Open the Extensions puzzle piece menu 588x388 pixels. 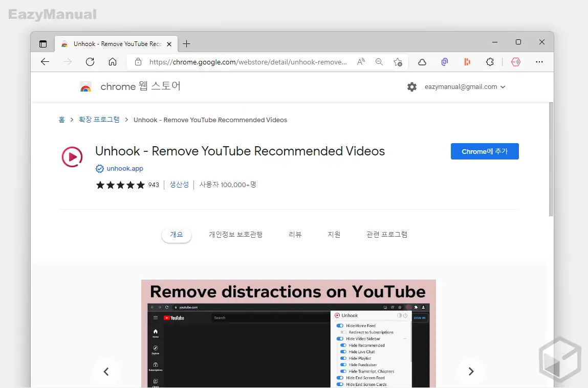click(490, 62)
